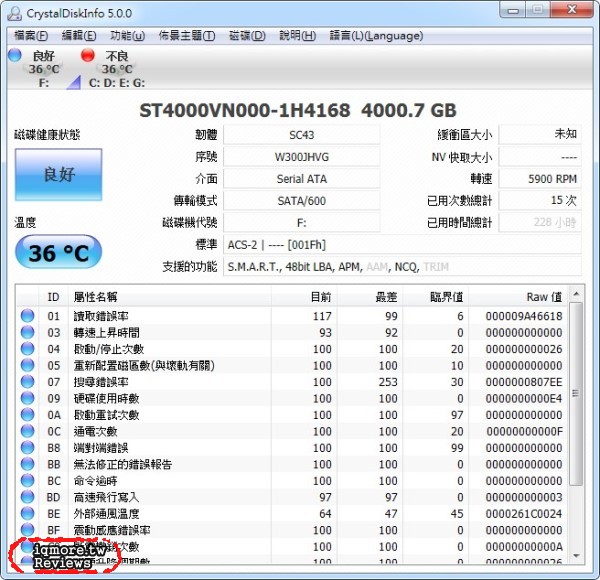The height and width of the screenshot is (580, 600).
Task: Click status icon for attribute BB 無法修正的錯誤報告
Action: 28,464
